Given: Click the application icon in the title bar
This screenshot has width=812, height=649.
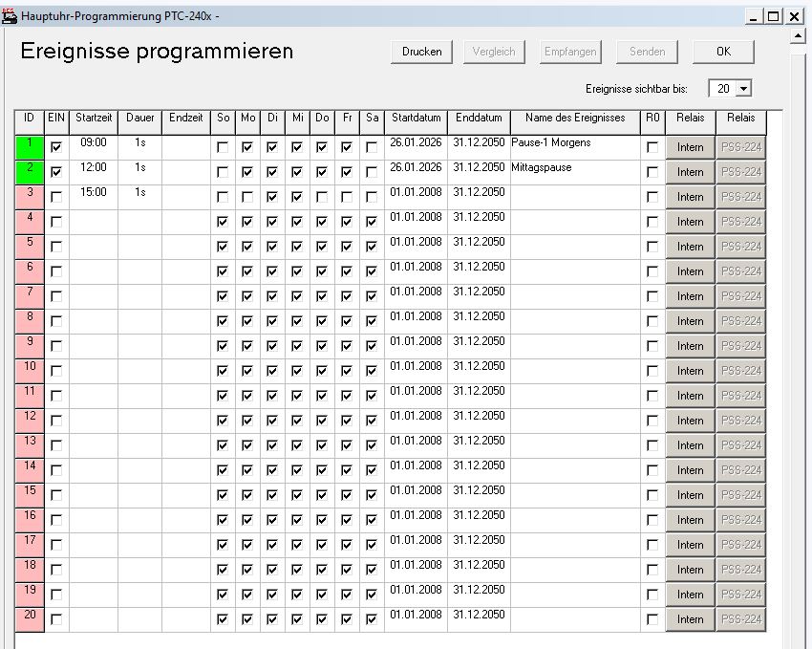Looking at the screenshot, I should tap(10, 16).
